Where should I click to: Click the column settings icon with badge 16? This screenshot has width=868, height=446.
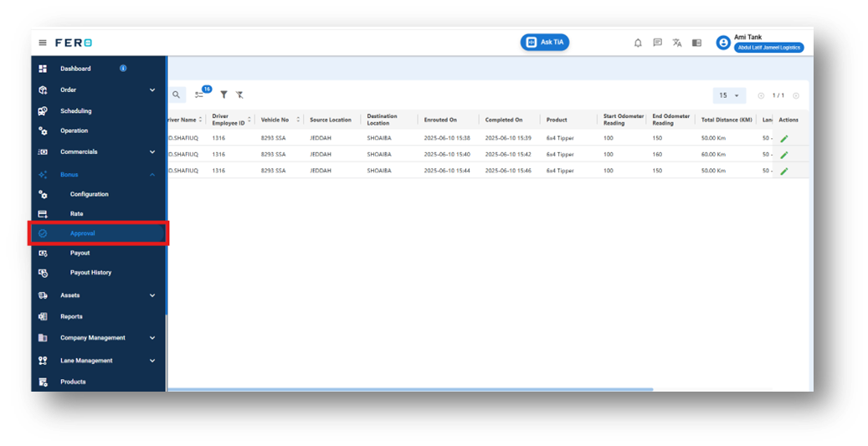200,95
